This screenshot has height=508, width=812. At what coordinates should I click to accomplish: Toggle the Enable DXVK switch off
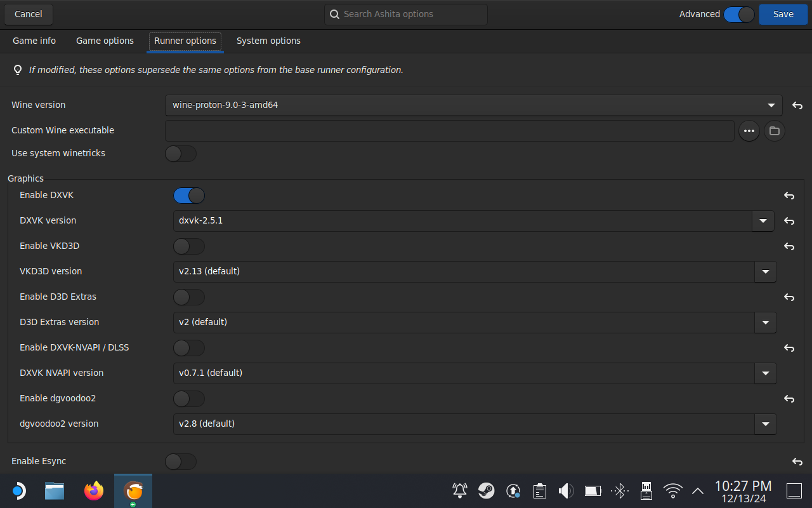(x=189, y=196)
